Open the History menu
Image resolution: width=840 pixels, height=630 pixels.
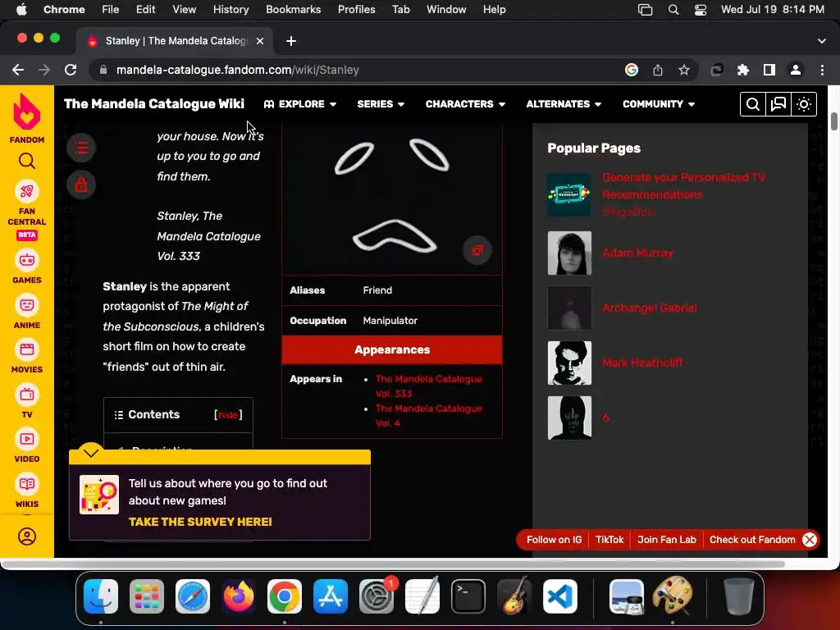[x=231, y=9]
